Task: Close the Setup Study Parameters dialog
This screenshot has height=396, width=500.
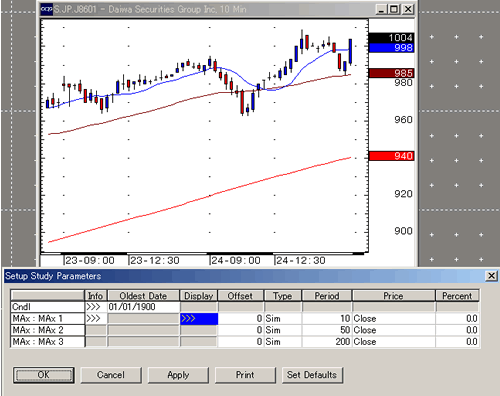Action: [491, 276]
